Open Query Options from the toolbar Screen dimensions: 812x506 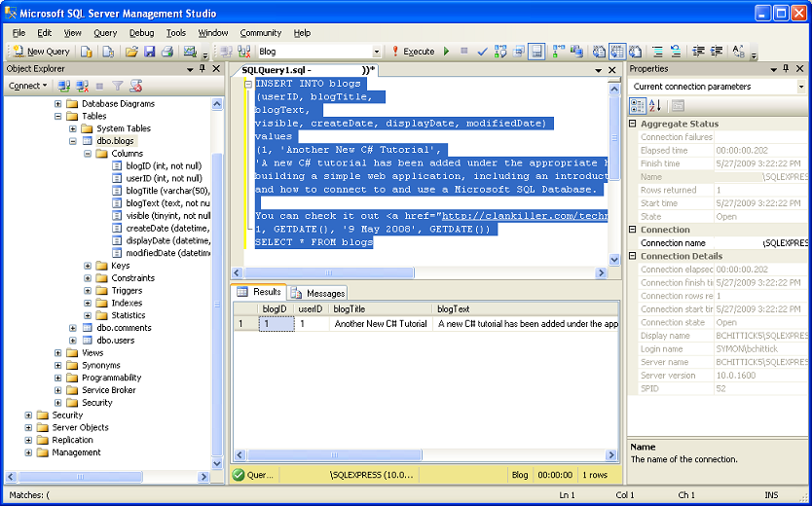coord(518,52)
